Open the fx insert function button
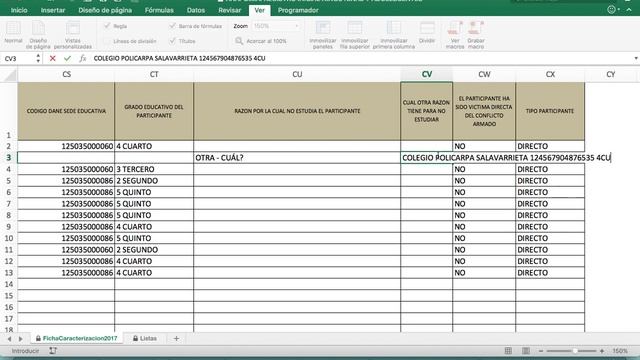 (x=82, y=58)
